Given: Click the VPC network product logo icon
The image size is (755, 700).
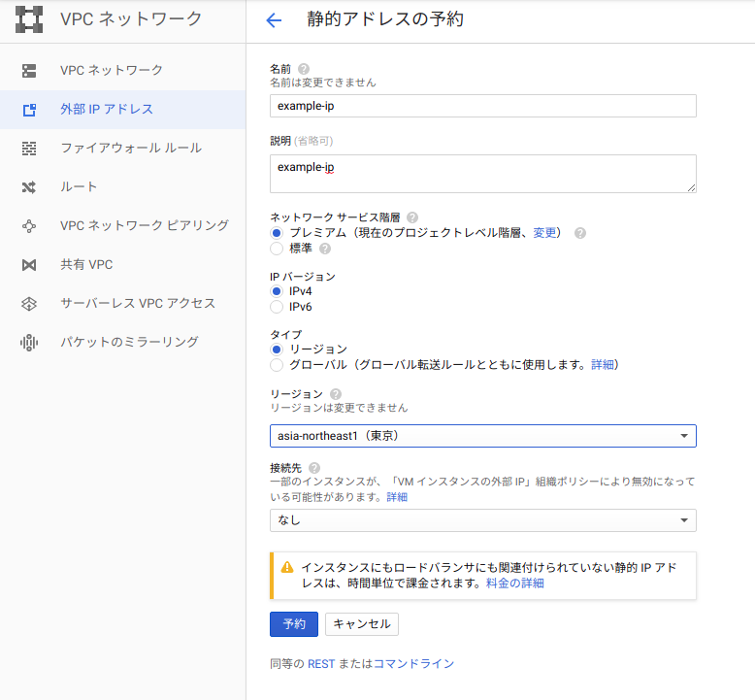Looking at the screenshot, I should [29, 19].
